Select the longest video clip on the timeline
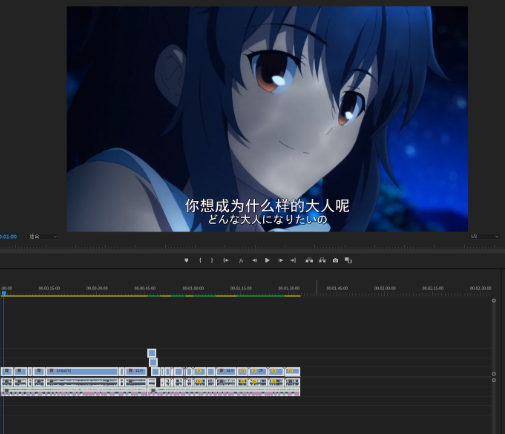Viewport: 505px width, 434px height. pyautogui.click(x=82, y=371)
